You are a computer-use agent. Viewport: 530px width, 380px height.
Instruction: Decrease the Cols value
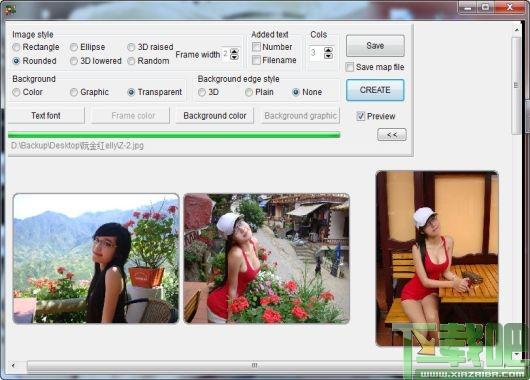(x=328, y=56)
